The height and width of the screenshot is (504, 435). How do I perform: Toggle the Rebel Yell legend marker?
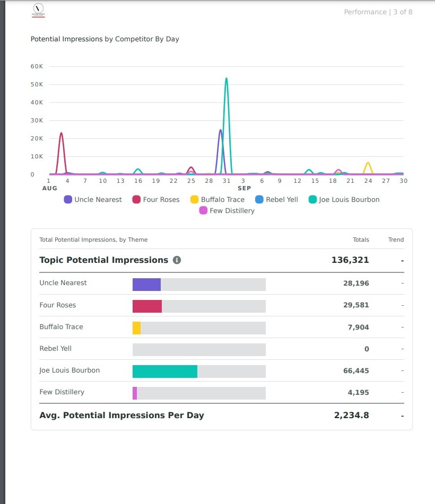(259, 200)
